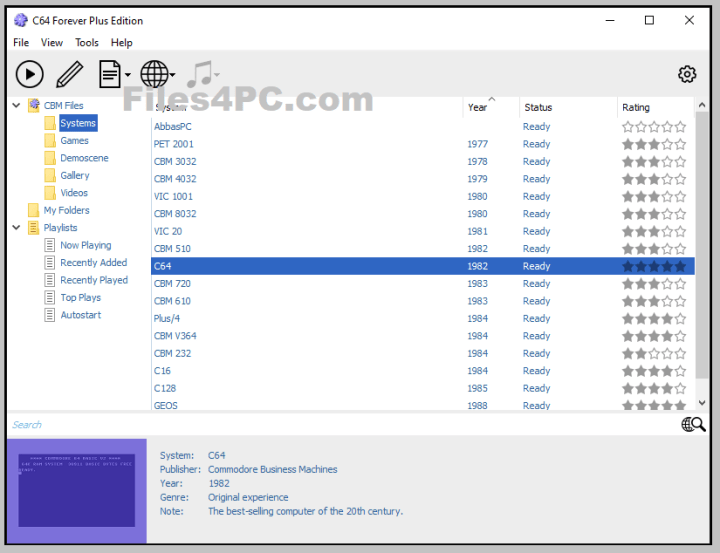Click the Search input field
The width and height of the screenshot is (720, 553).
(x=342, y=424)
